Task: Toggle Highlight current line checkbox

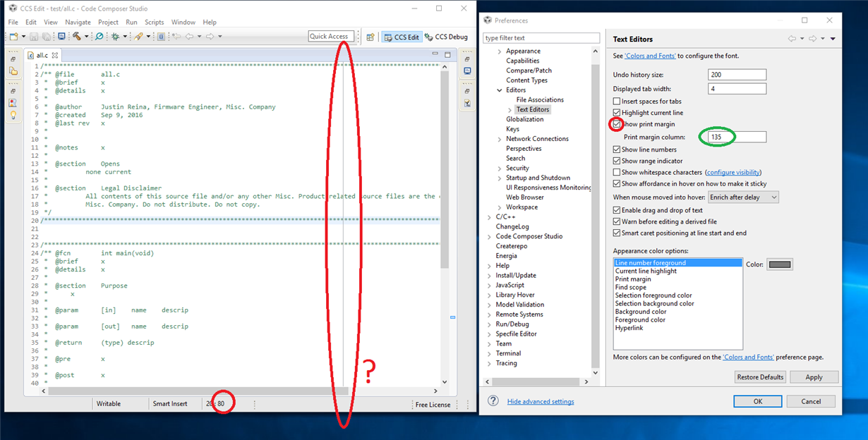Action: (617, 113)
